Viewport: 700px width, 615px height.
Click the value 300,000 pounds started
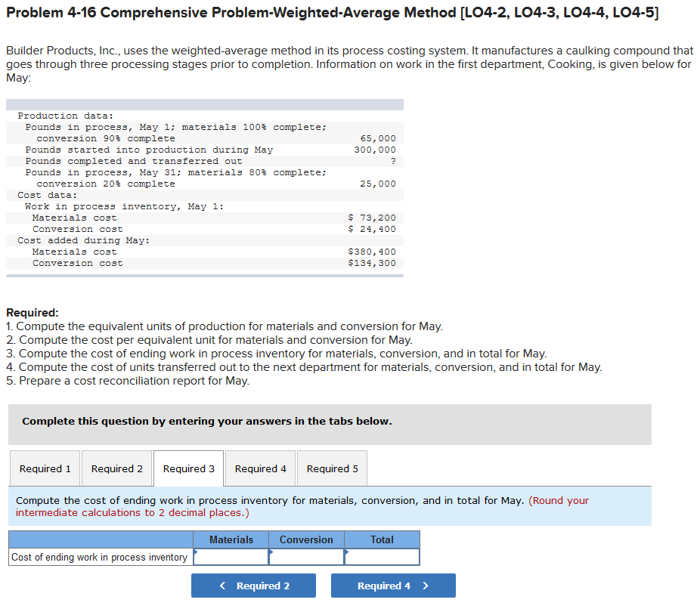(375, 150)
